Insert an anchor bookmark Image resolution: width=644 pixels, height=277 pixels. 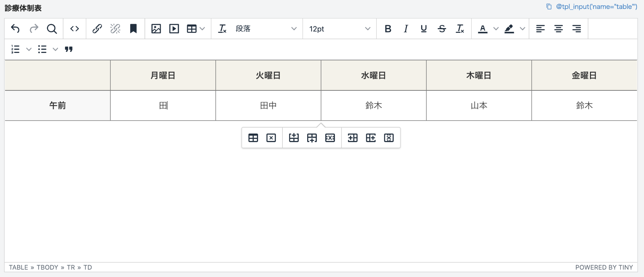coord(133,29)
